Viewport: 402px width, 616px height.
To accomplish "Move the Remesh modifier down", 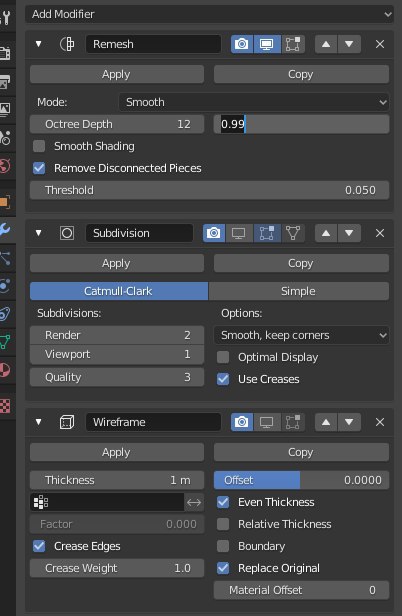I will [349, 44].
